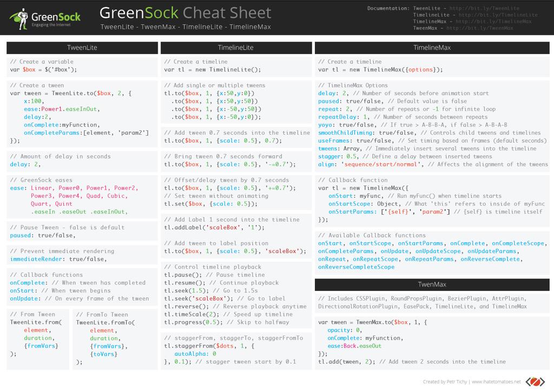Click the '.to($box, 1, {x:-50,y:0});' line
Image resolution: width=554 pixels, height=392 pixels.
pyautogui.click(x=216, y=117)
